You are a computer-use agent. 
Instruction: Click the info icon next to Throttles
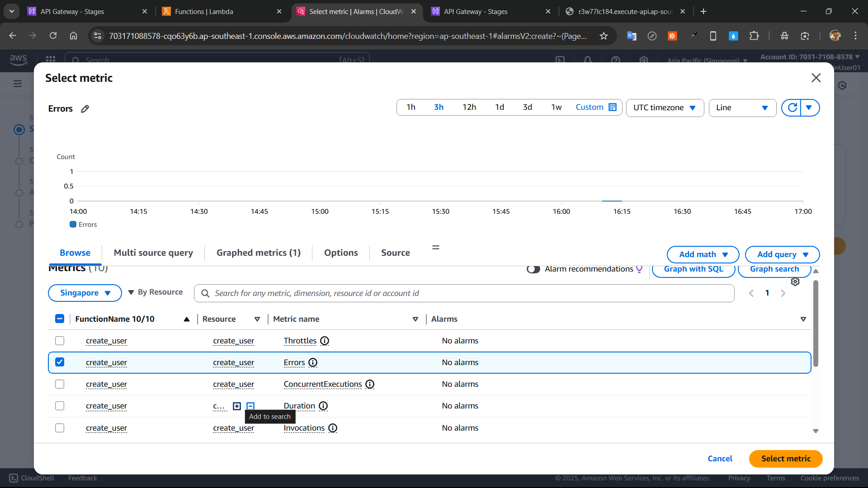click(x=325, y=341)
